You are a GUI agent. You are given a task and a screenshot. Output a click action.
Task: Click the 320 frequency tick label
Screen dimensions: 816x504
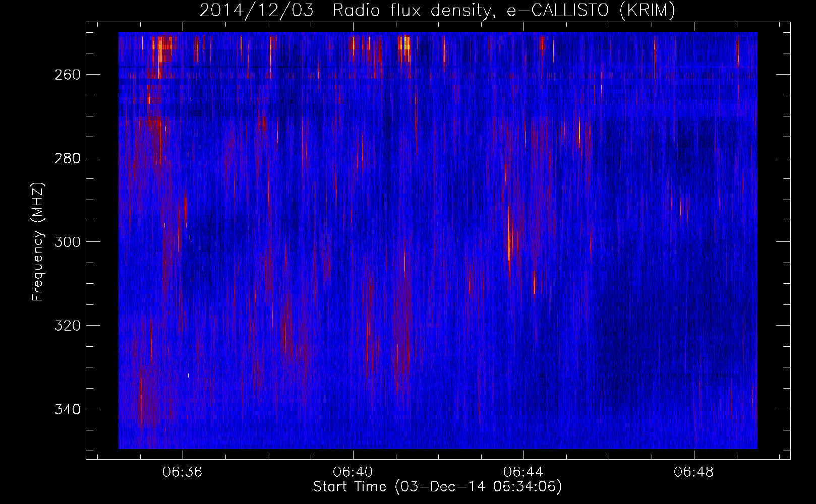(x=67, y=326)
